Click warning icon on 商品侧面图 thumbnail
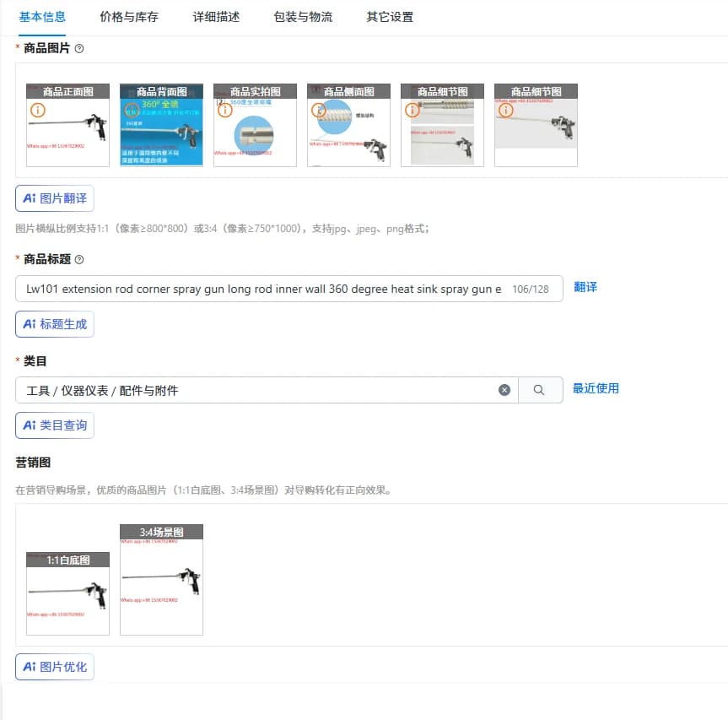728x720 pixels. coord(319,110)
